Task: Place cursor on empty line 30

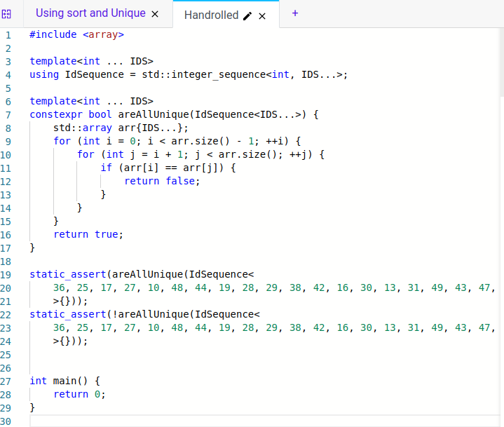Action: [264, 421]
